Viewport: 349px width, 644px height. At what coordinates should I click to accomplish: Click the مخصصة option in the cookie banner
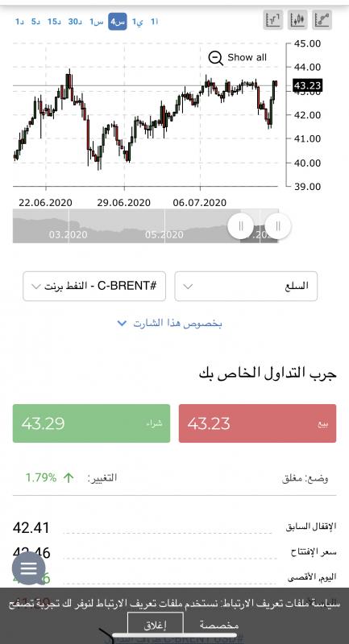[x=219, y=625]
